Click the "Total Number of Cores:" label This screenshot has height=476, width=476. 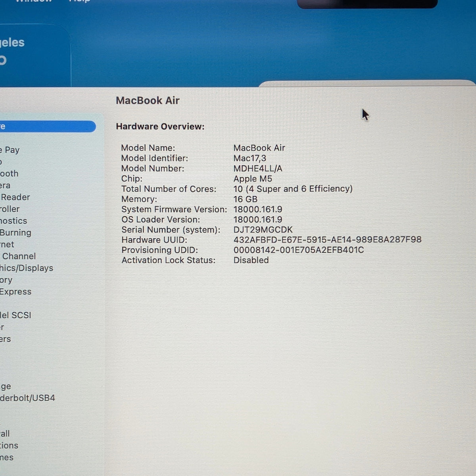[169, 189]
